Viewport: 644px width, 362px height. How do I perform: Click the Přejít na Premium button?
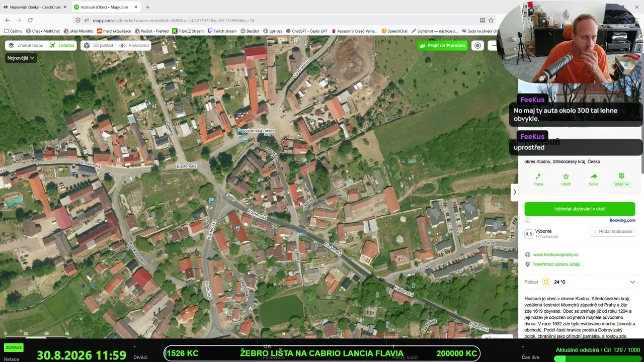(x=442, y=45)
